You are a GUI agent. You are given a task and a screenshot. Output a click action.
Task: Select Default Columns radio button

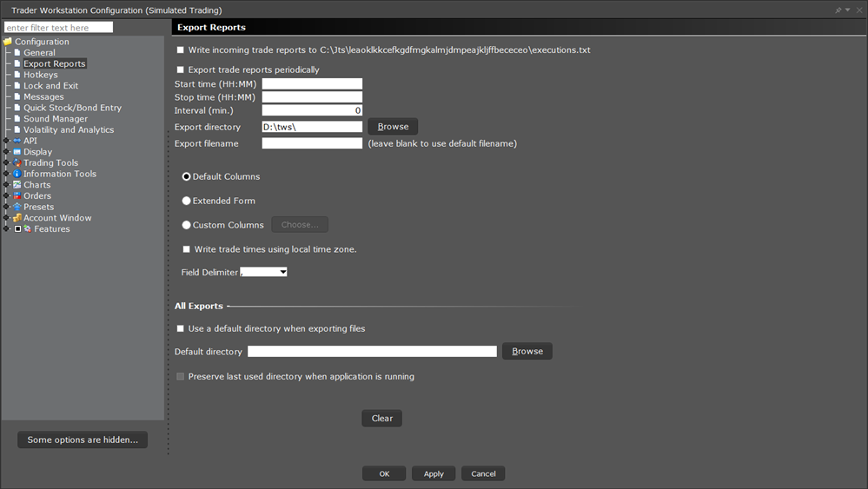(x=187, y=176)
